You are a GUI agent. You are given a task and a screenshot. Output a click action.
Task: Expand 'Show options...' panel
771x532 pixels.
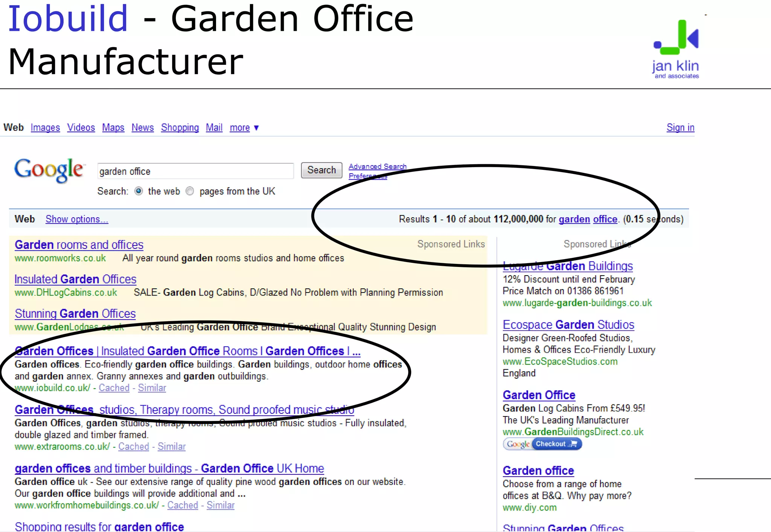coord(77,219)
